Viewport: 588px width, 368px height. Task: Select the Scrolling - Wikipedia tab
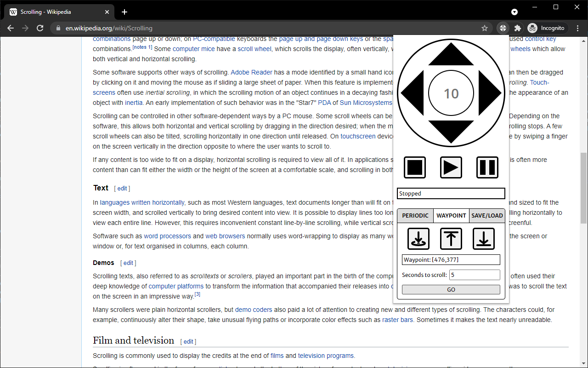click(60, 12)
